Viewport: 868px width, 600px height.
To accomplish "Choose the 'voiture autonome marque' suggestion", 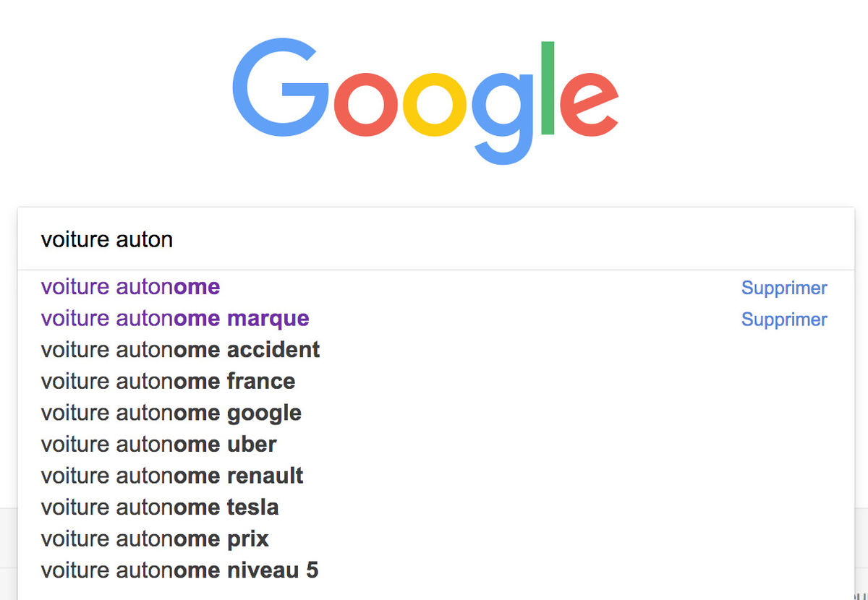I will (x=175, y=319).
